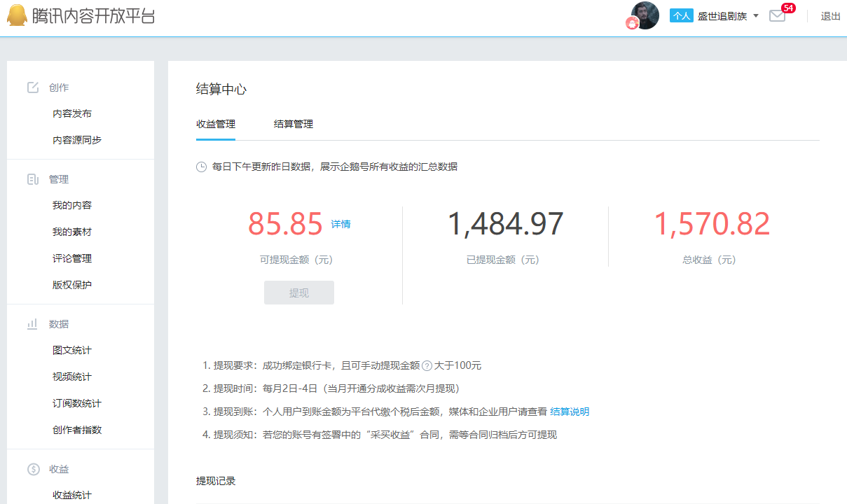The image size is (847, 504).
Task: Click the 创作 pencil icon in sidebar
Action: pyautogui.click(x=32, y=87)
